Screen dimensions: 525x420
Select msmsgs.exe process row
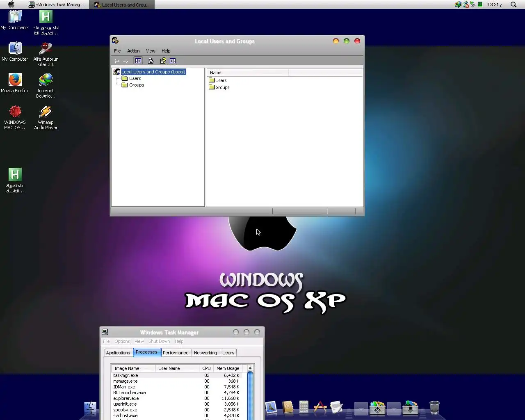click(176, 381)
